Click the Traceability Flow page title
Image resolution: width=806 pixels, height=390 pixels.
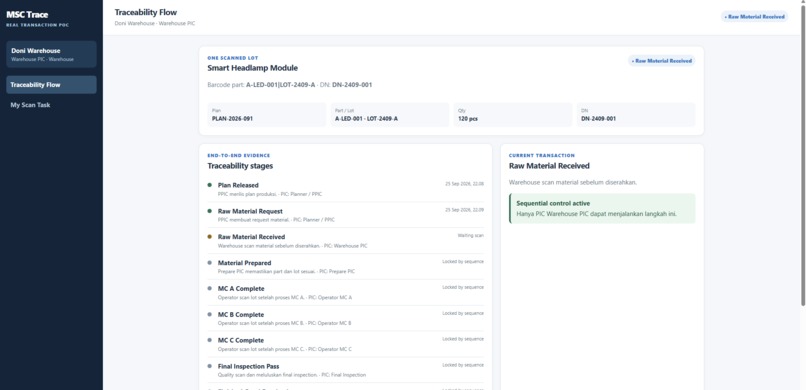[x=145, y=12]
